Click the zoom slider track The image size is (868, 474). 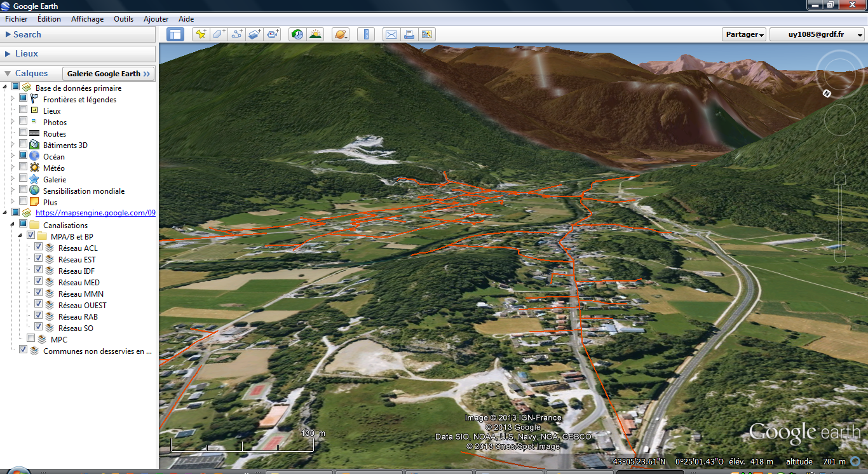(840, 216)
